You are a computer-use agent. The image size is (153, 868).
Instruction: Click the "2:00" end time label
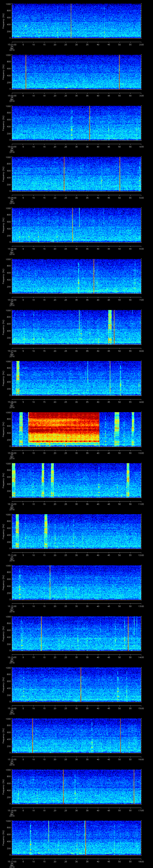click(x=141, y=44)
